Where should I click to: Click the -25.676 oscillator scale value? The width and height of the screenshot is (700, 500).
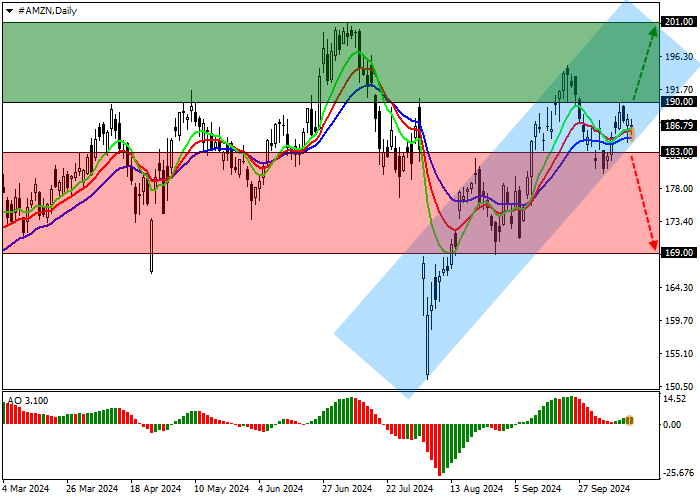coord(679,473)
